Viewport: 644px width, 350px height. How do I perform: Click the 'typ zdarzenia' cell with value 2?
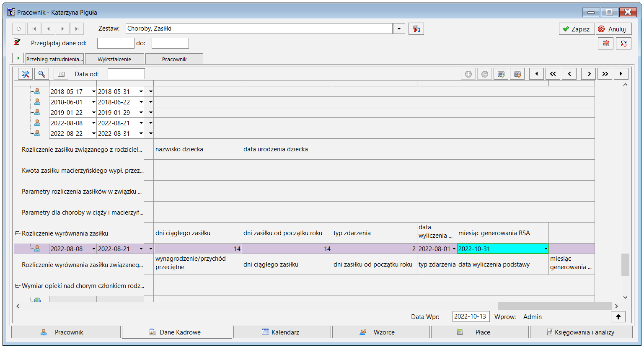click(x=375, y=249)
